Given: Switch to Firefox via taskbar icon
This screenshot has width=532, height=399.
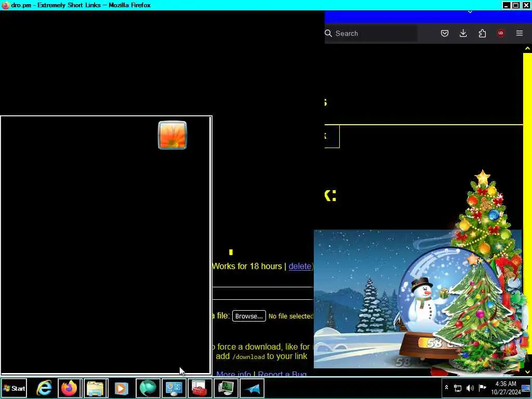Looking at the screenshot, I should tap(69, 388).
